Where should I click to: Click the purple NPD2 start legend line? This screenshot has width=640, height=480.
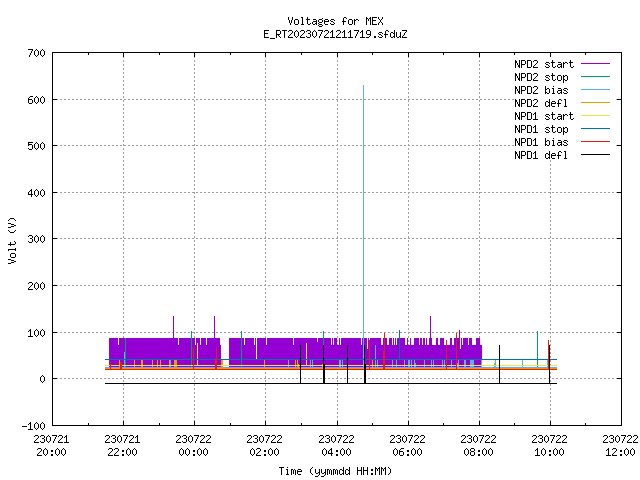[595, 64]
